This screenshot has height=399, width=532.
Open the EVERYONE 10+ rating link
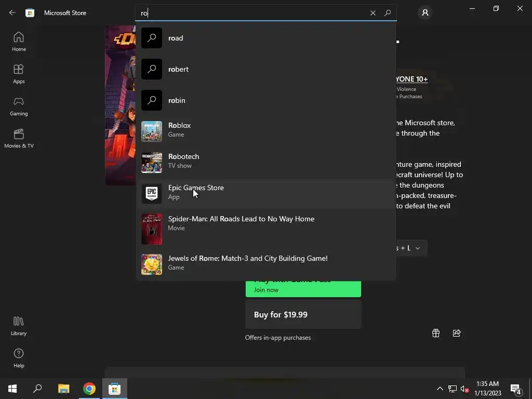(411, 79)
